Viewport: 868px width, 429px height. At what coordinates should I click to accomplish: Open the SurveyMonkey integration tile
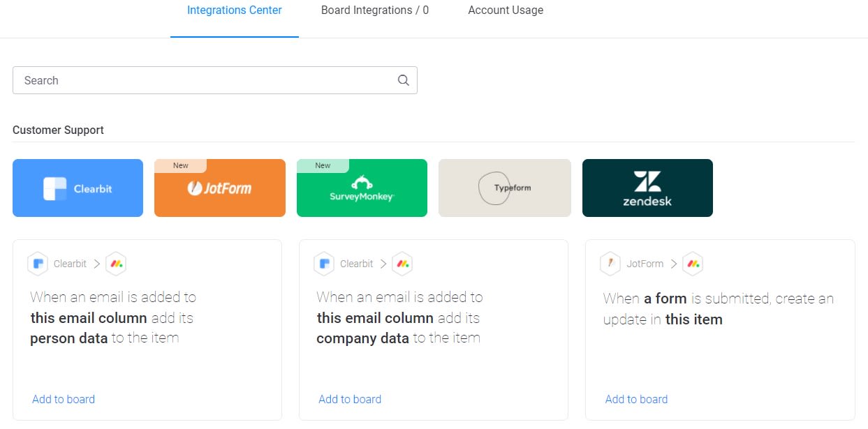tap(362, 188)
